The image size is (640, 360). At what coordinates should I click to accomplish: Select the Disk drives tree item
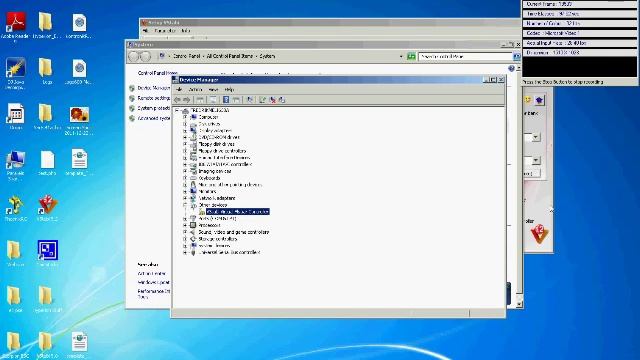tap(209, 124)
